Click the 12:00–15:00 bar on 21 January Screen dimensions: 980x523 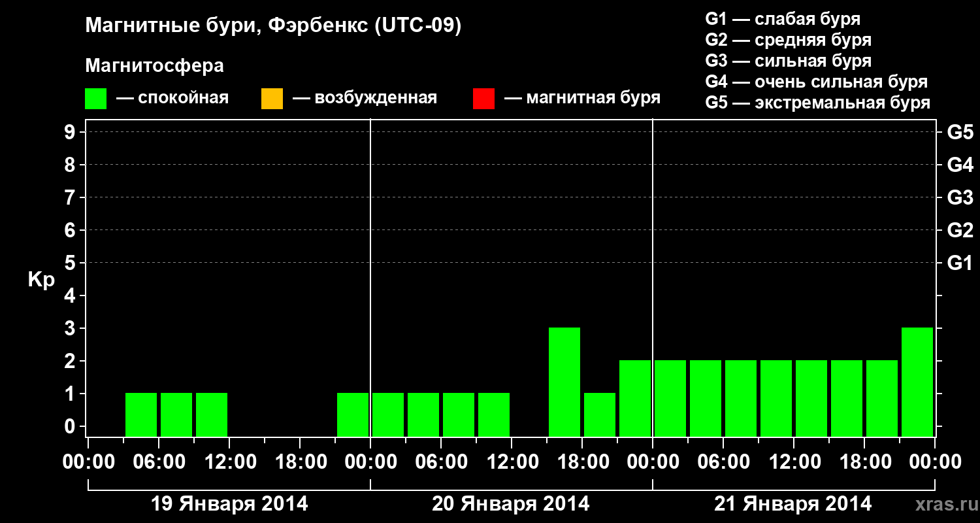[811, 398]
